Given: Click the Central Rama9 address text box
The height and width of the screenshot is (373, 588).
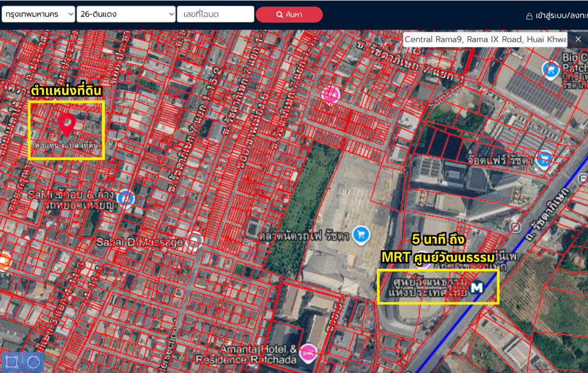Looking at the screenshot, I should tap(486, 39).
